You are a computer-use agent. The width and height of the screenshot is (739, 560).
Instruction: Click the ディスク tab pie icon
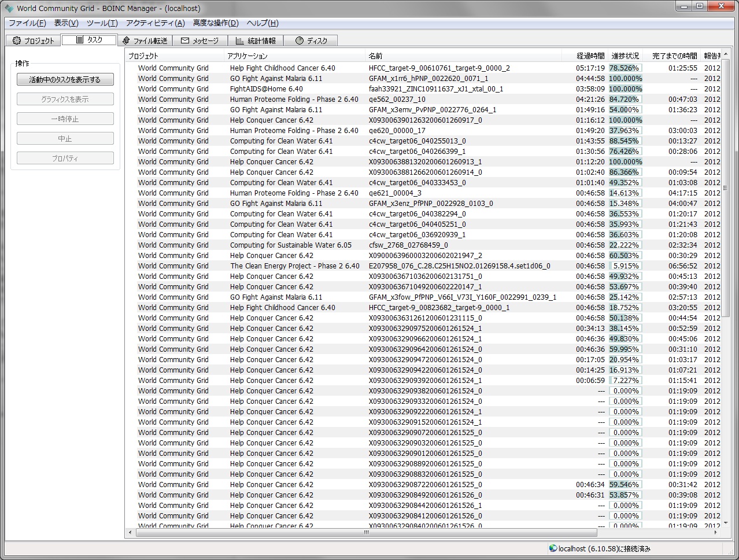coord(299,40)
